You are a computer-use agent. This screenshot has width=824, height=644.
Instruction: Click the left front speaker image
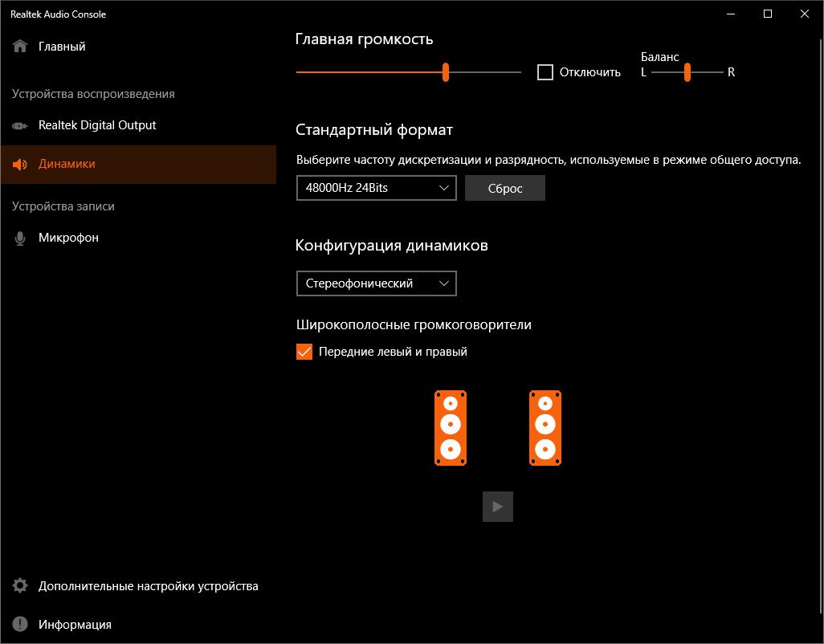click(x=451, y=428)
